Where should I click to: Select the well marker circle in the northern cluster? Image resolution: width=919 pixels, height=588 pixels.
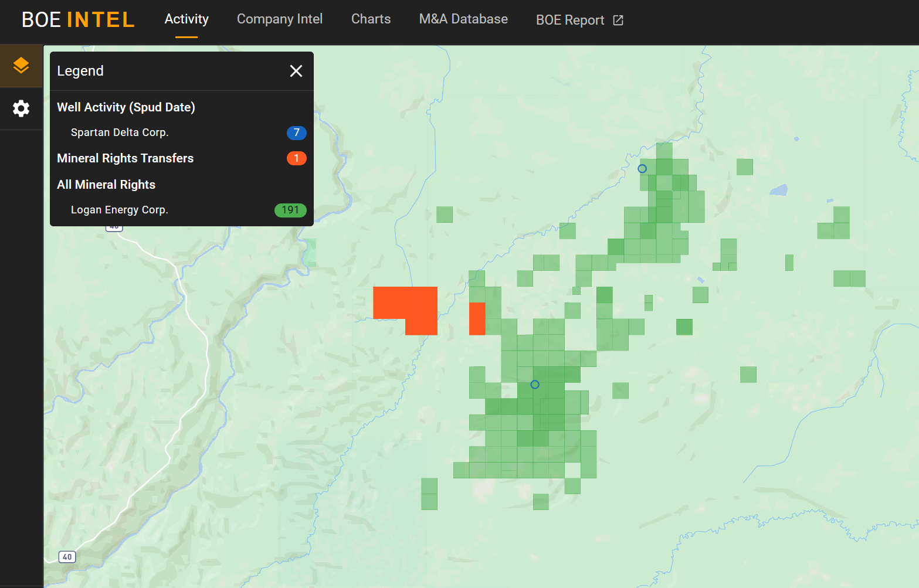click(x=642, y=169)
